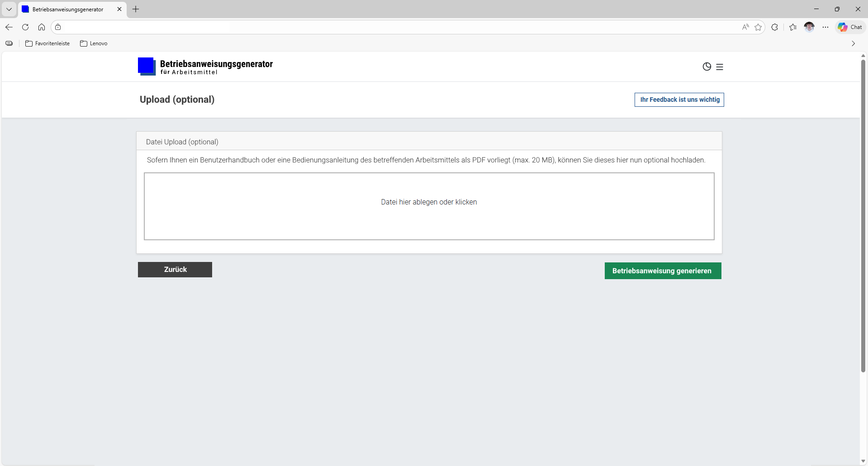Open the favorites list icon in toolbar
This screenshot has height=466, width=868.
[x=793, y=27]
